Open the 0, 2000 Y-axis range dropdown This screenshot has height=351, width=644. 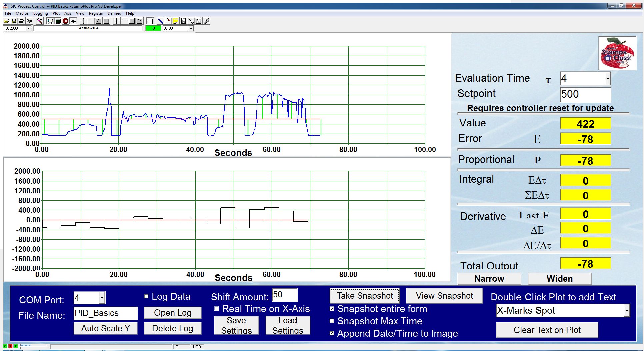(x=28, y=29)
